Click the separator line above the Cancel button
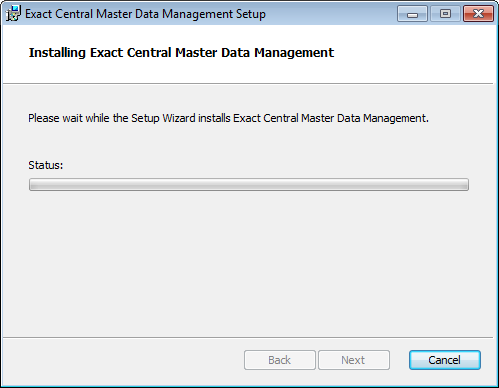Image resolution: width=499 pixels, height=388 pixels. point(248,337)
